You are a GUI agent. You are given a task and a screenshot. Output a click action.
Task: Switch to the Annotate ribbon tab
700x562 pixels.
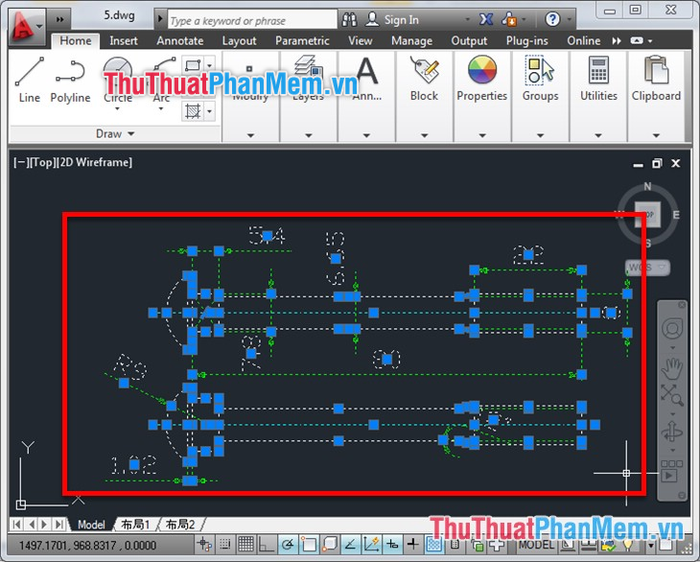pos(180,41)
